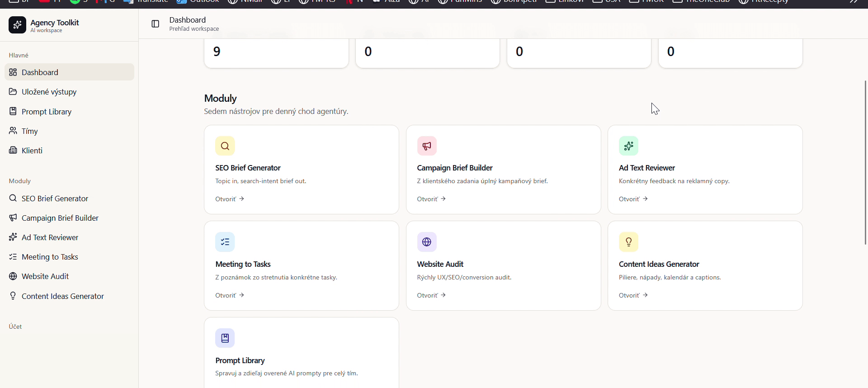Screen dimensions: 868x388
Task: Click text 'Rýchly UX/SEO/conversion audit.'
Action: (x=464, y=277)
